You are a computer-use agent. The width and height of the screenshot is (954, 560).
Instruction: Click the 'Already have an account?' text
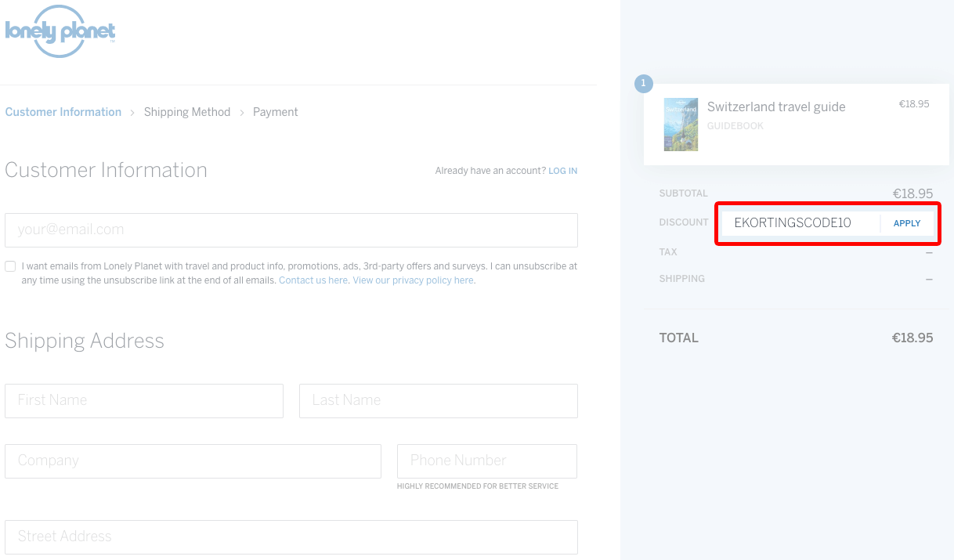490,171
